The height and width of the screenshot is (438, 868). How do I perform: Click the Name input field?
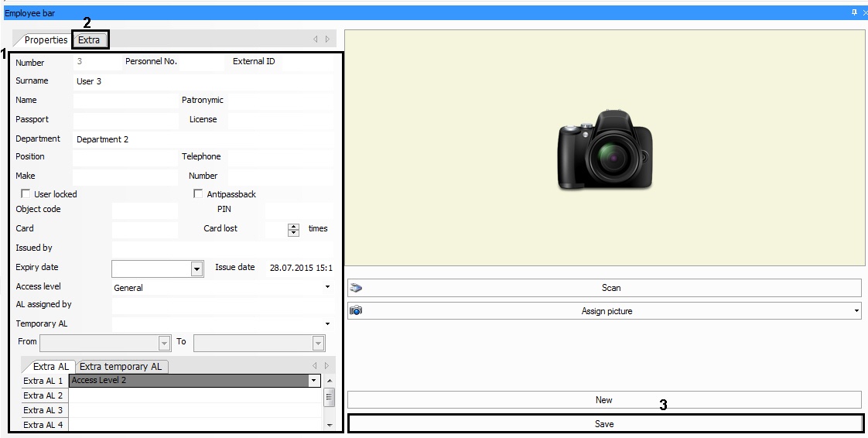(125, 101)
